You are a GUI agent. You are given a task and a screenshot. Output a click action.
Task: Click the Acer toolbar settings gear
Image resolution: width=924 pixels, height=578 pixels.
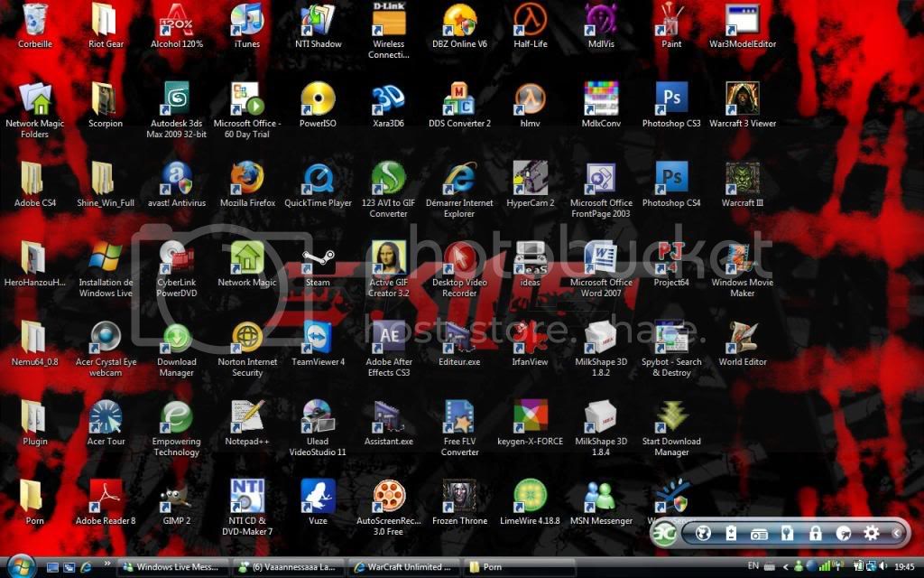click(x=871, y=533)
